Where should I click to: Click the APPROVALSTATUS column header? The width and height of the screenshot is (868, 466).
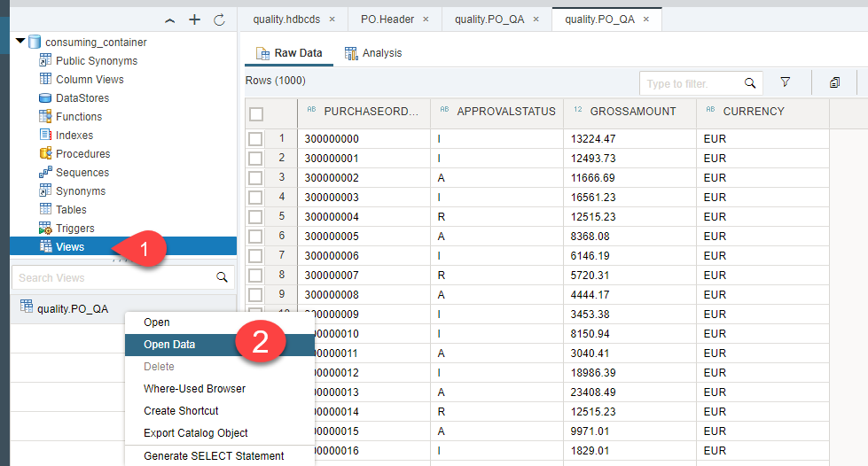point(497,112)
